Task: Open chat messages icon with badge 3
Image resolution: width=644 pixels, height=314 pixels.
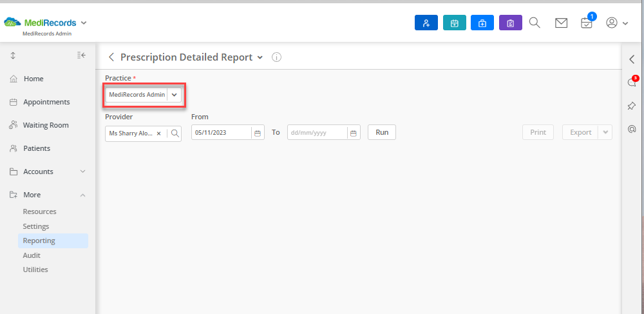Action: click(x=632, y=82)
